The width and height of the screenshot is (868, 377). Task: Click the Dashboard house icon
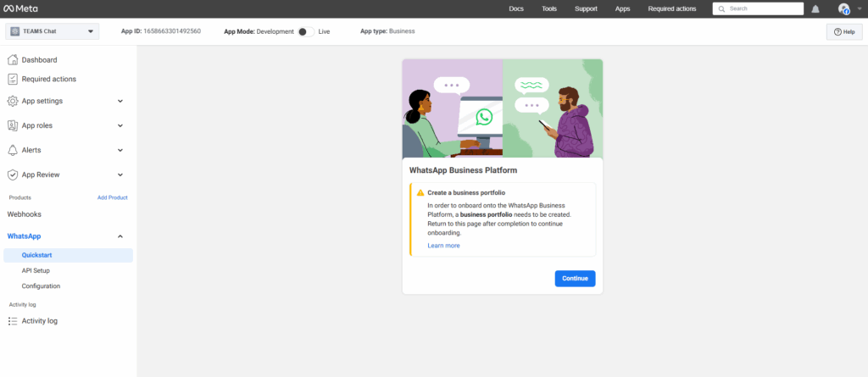point(12,60)
